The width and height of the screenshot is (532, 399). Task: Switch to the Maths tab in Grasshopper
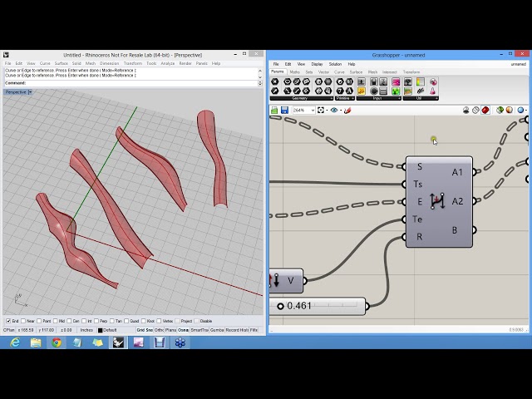[294, 72]
